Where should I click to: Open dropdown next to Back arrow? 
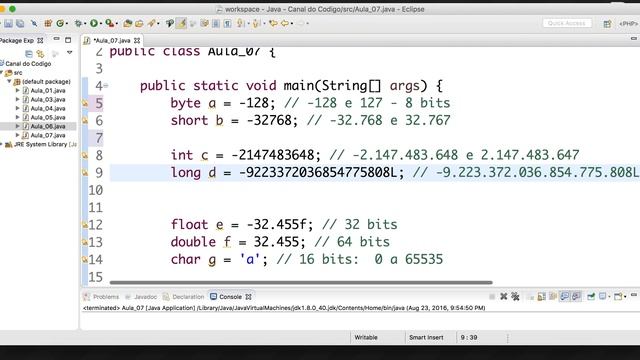[x=292, y=24]
